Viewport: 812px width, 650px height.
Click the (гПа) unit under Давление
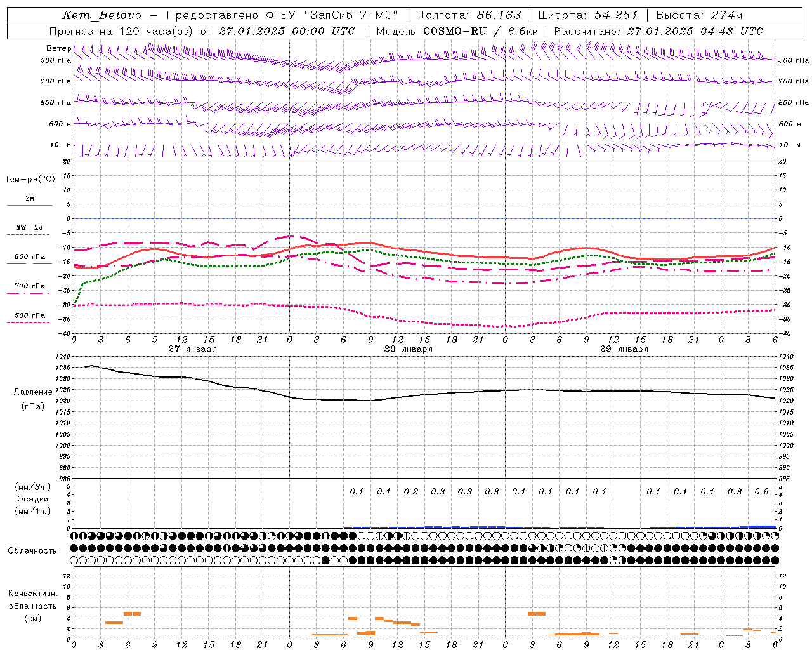(x=33, y=406)
